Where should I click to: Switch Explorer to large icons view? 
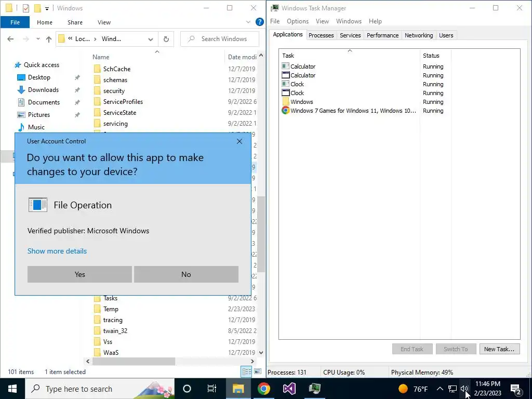point(258,372)
